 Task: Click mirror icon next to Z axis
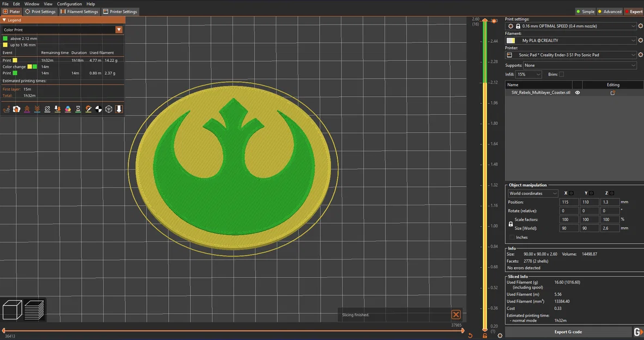tap(611, 193)
